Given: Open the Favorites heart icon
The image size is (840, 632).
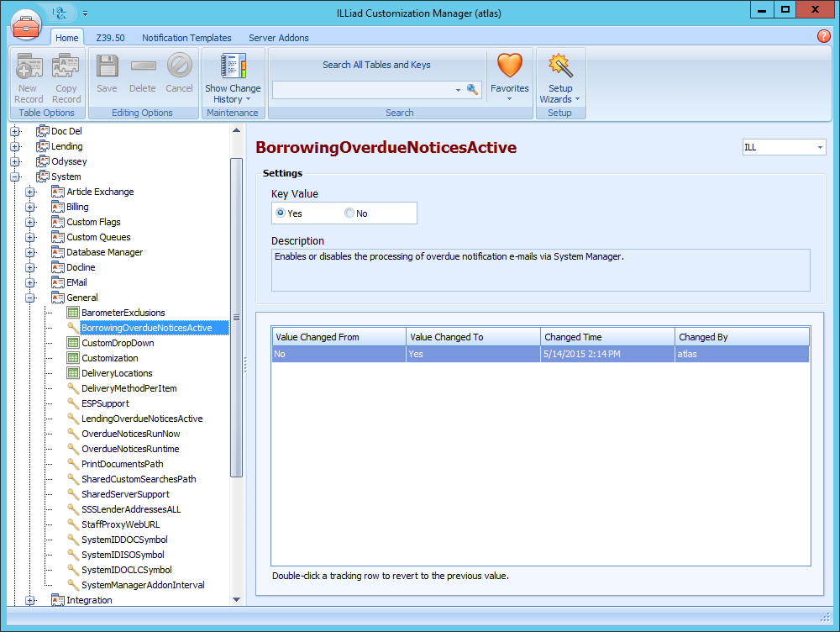Looking at the screenshot, I should [510, 66].
